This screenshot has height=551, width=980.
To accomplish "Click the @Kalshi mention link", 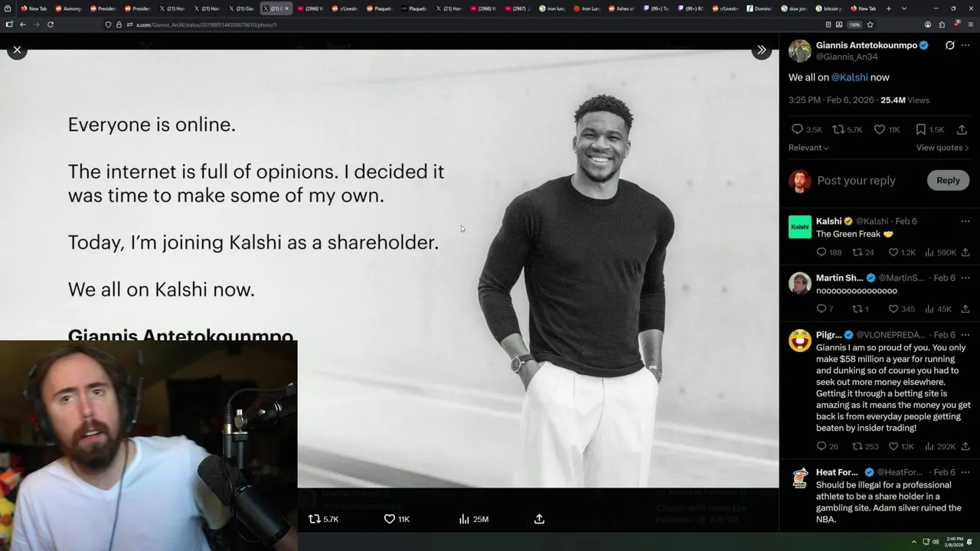I will click(x=850, y=77).
